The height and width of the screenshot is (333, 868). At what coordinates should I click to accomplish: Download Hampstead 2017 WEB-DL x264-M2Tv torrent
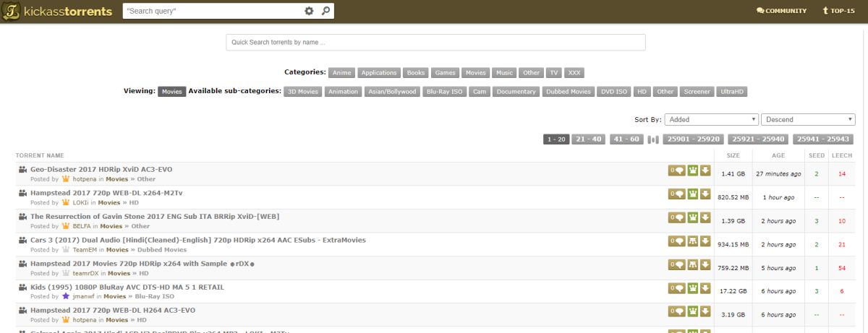[705, 194]
